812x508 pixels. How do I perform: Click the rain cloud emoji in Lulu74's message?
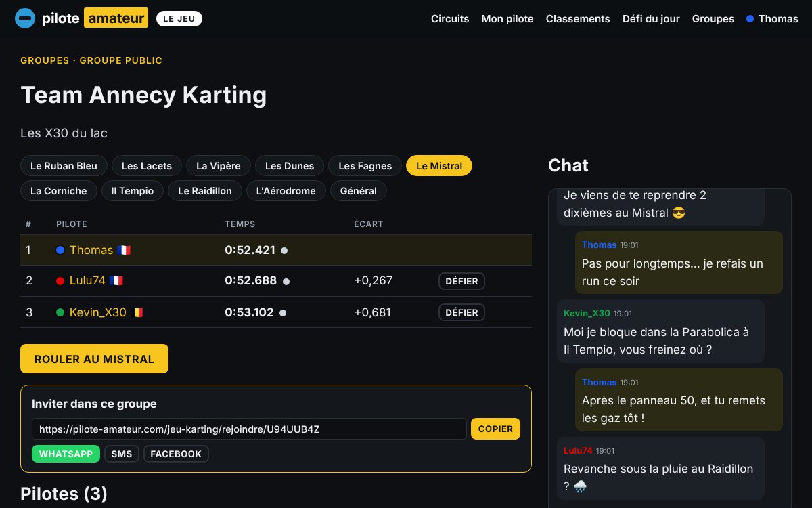coord(581,486)
